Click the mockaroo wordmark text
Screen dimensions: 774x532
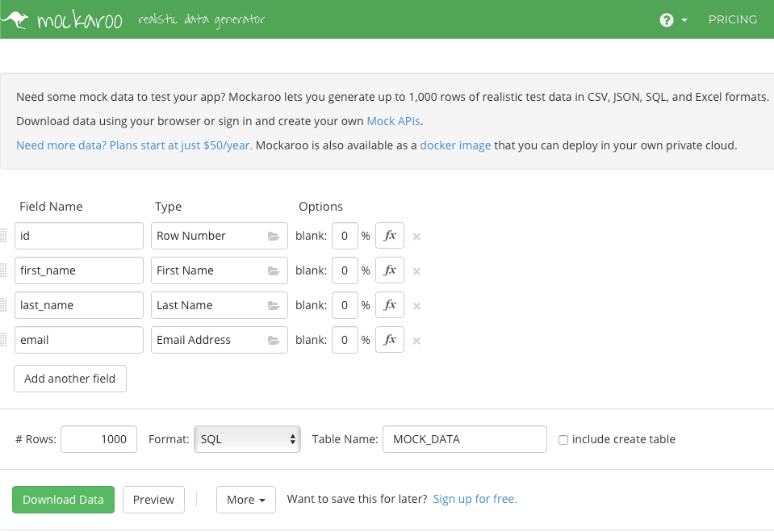(79, 19)
